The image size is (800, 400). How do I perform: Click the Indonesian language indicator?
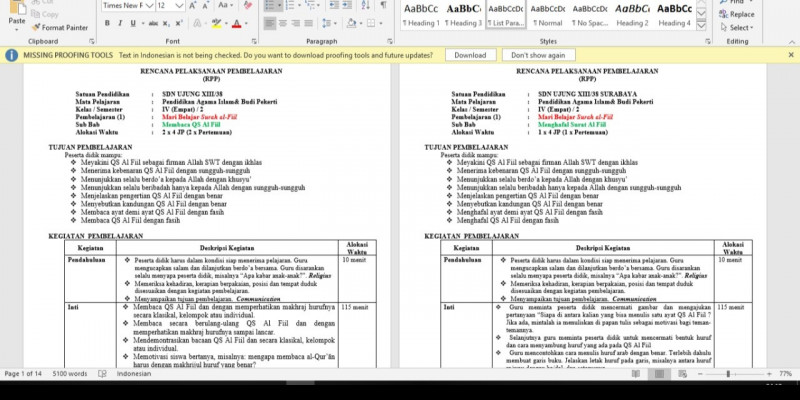coord(134,374)
